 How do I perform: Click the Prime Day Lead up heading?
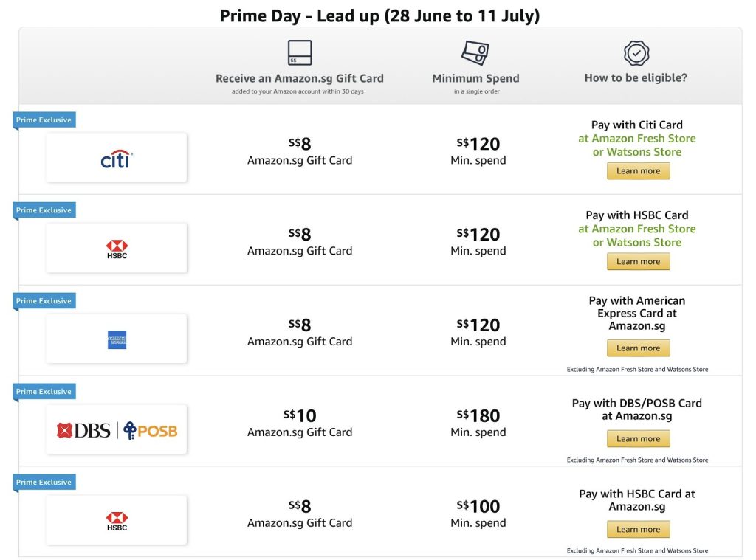(x=379, y=15)
